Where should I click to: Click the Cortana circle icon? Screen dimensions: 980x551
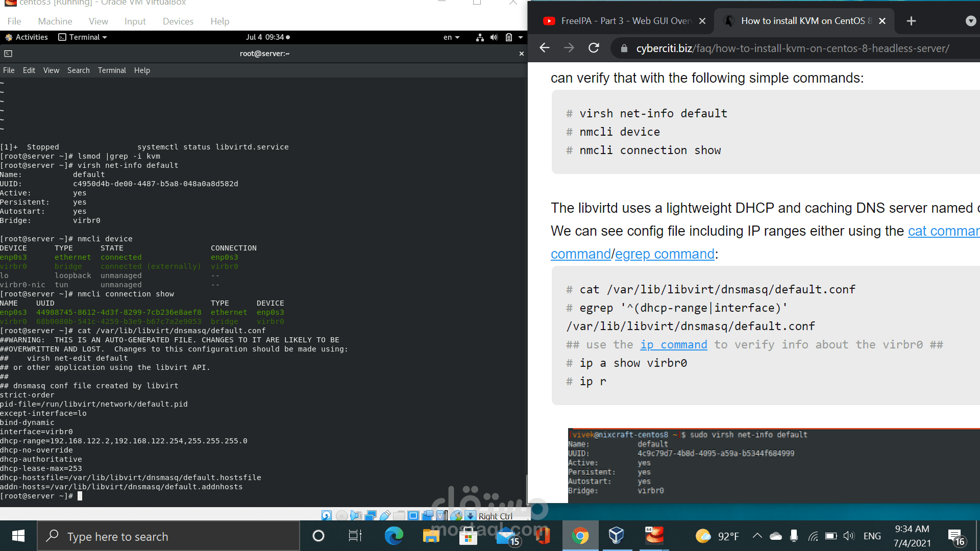318,536
